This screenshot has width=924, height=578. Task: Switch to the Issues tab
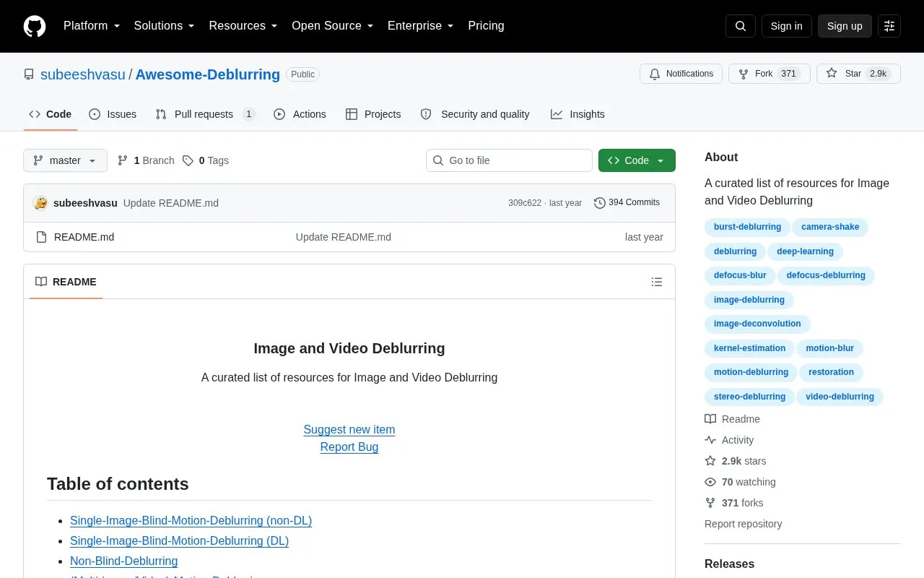[x=113, y=114]
